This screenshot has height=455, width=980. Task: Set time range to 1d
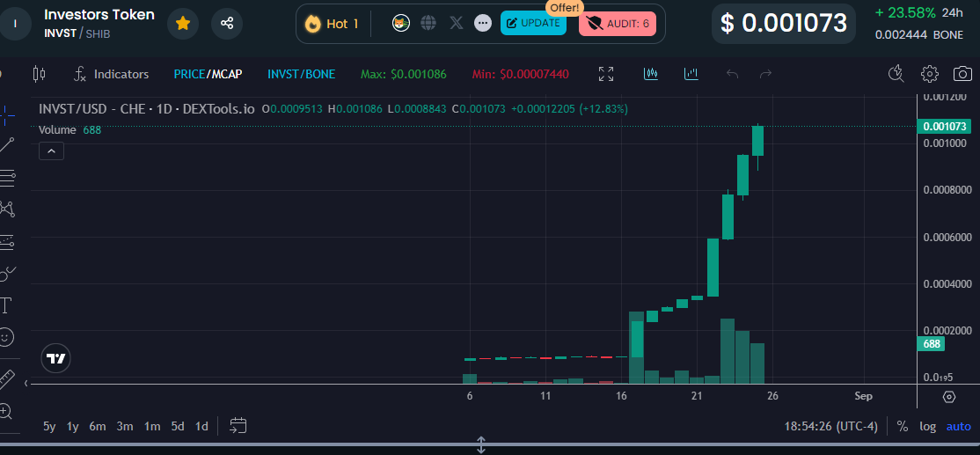(201, 426)
